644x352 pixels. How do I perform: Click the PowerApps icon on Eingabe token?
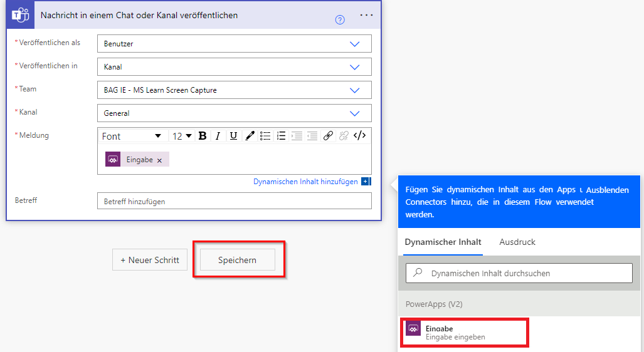113,159
